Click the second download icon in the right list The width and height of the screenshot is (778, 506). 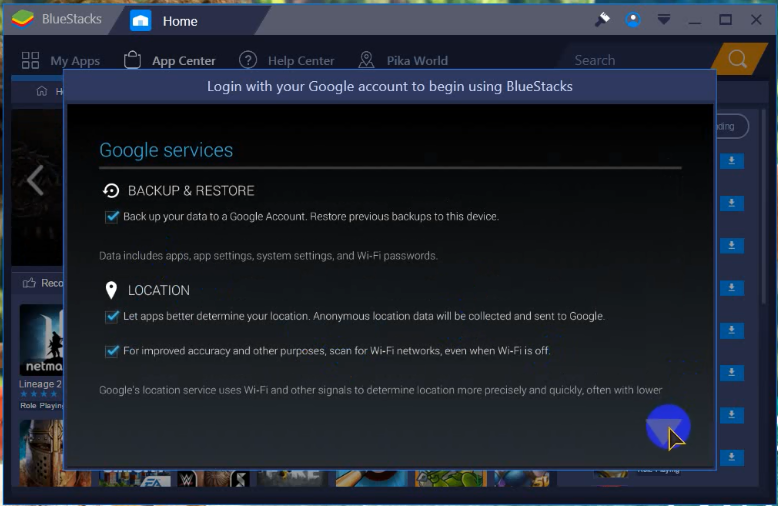click(x=731, y=203)
